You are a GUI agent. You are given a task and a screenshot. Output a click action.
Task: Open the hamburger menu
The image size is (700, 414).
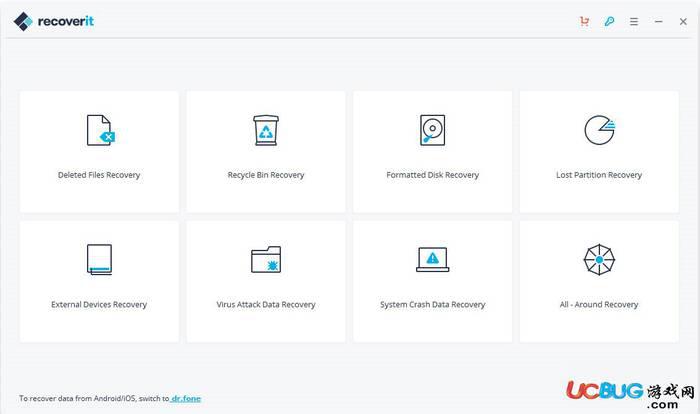tap(634, 21)
